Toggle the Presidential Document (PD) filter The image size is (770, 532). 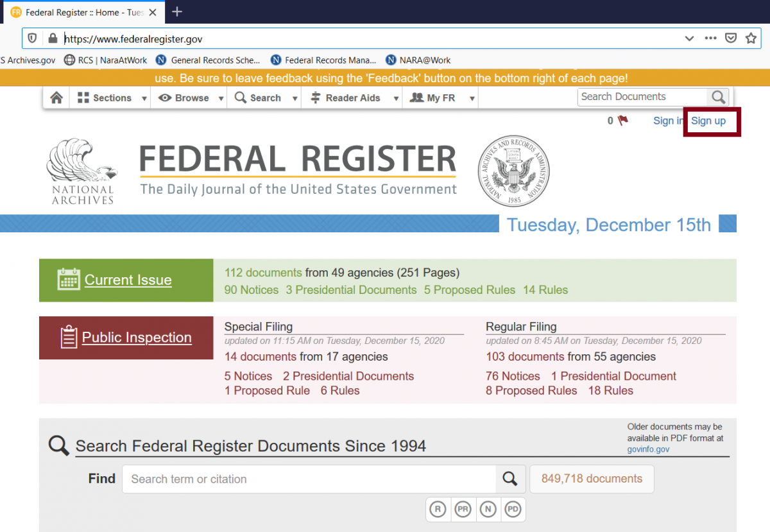(513, 510)
